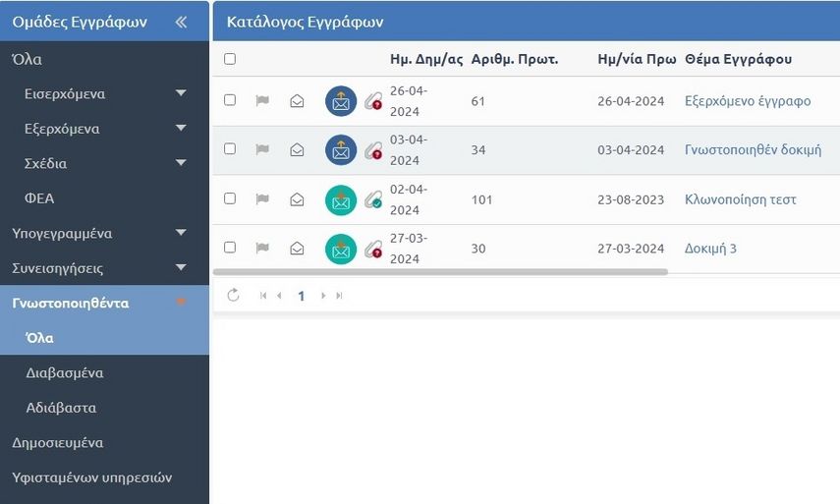Viewport: 840px width, 504px height.
Task: Open the Κλωνοποίηση τεστ document link
Action: [740, 199]
